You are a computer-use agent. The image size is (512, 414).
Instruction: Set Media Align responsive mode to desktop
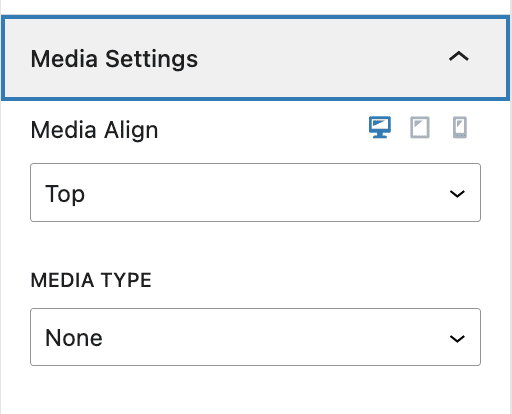click(380, 127)
